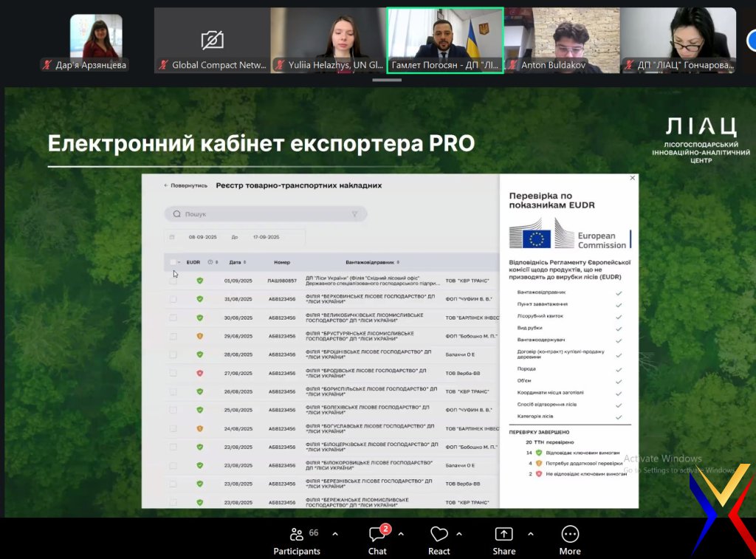
Task: Click the green shield for 01/09/2025 row
Action: click(x=199, y=281)
